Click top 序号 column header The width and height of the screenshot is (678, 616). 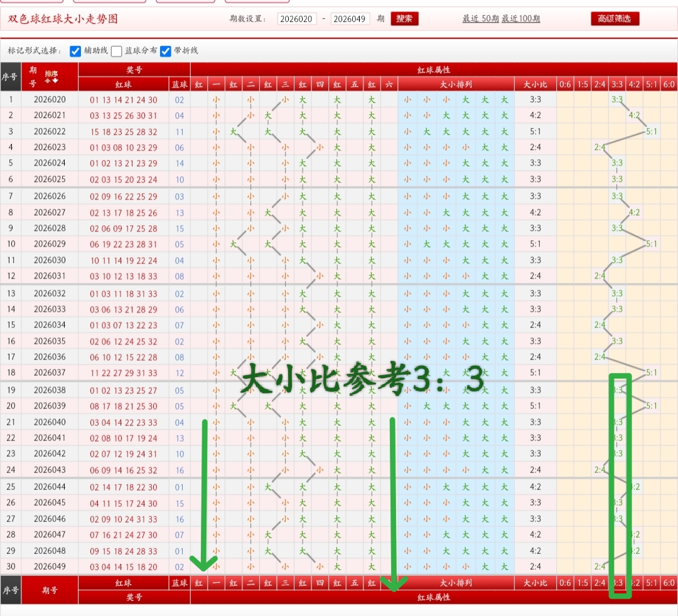tap(9, 77)
